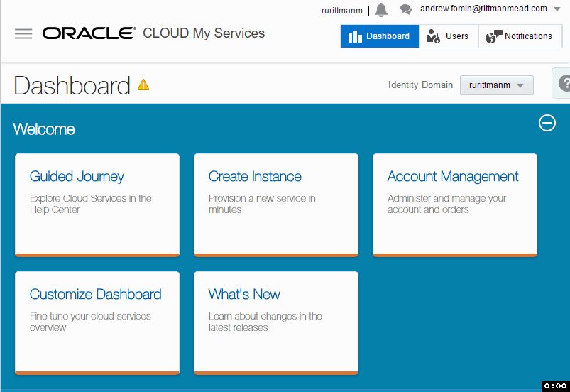Image resolution: width=570 pixels, height=392 pixels.
Task: Click the andrew.fomin@rittmanmead.com user name
Action: point(483,9)
